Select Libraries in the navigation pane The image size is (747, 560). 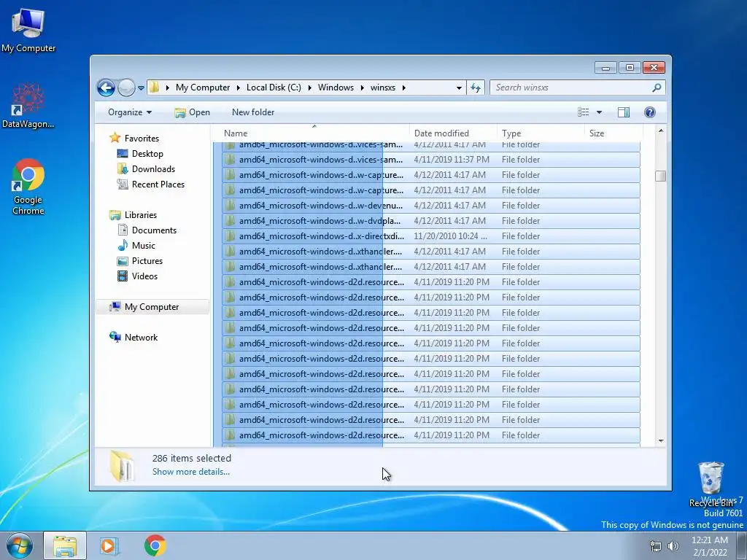point(141,215)
